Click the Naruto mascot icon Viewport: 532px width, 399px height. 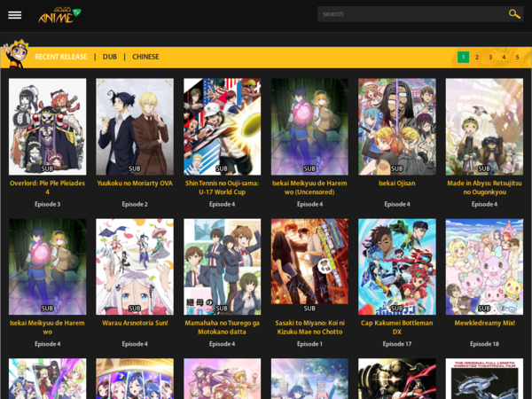click(x=16, y=54)
